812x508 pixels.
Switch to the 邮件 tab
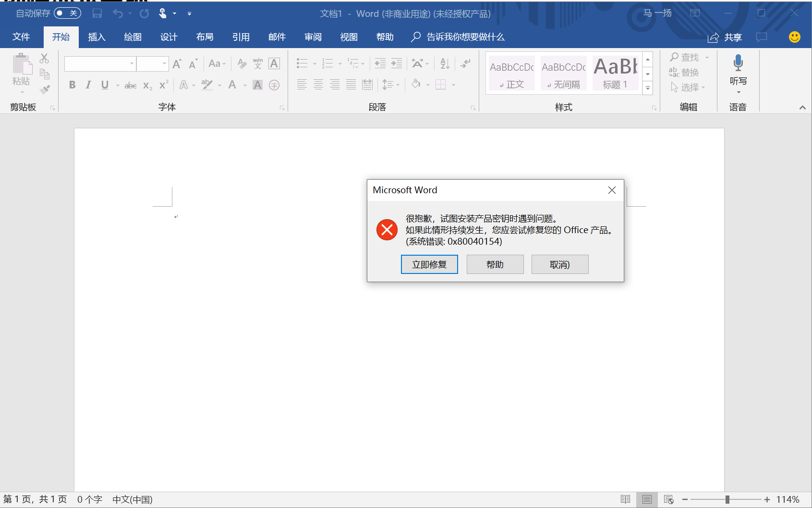pos(277,37)
